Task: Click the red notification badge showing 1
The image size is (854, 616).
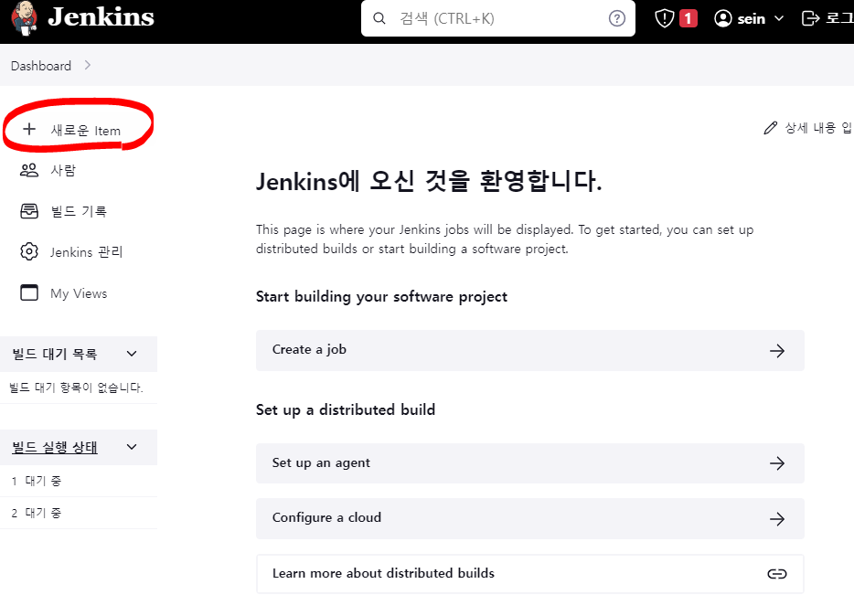Action: 688,18
